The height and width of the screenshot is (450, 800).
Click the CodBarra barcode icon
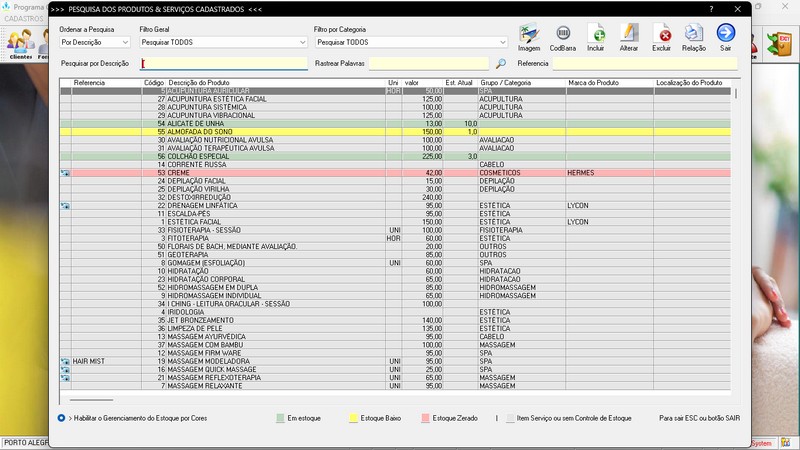point(563,33)
